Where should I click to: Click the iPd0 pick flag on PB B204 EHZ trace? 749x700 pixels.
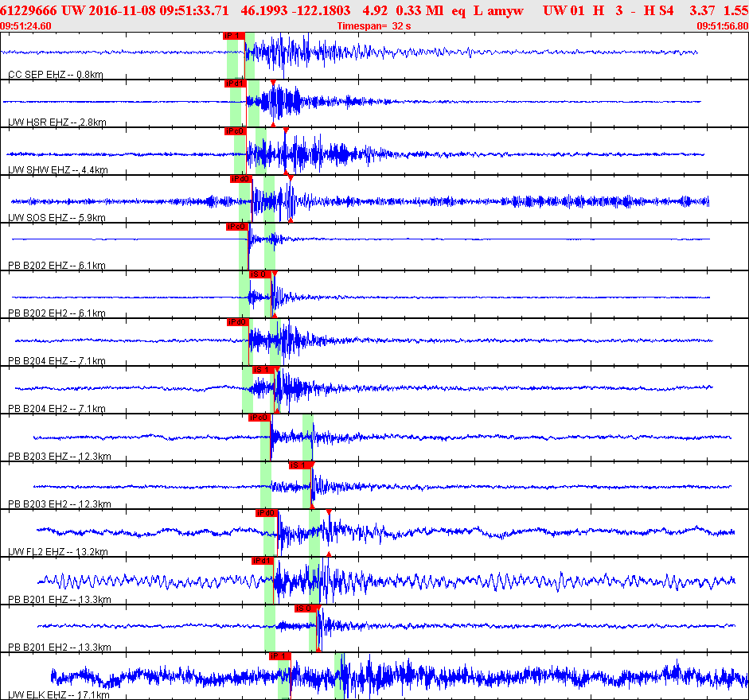pyautogui.click(x=238, y=322)
